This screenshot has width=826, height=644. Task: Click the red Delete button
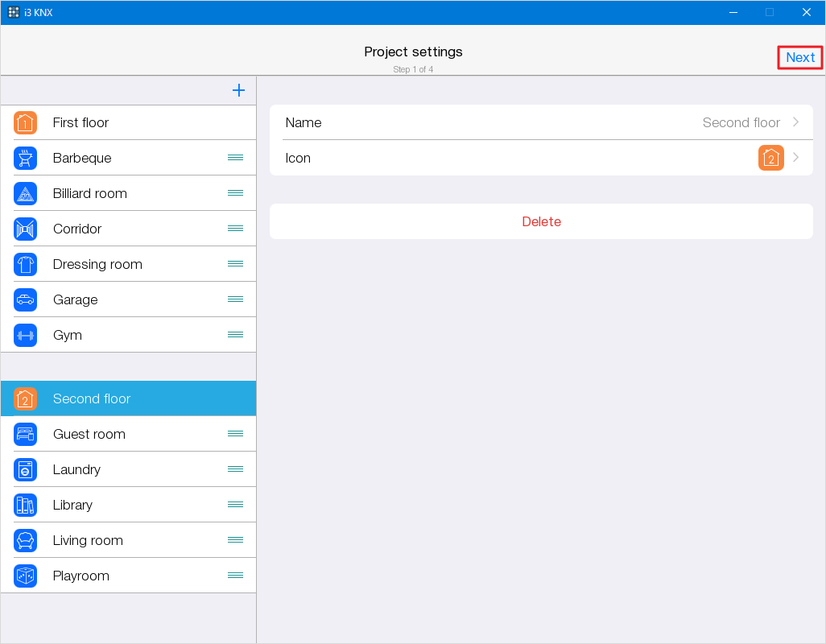(x=541, y=221)
